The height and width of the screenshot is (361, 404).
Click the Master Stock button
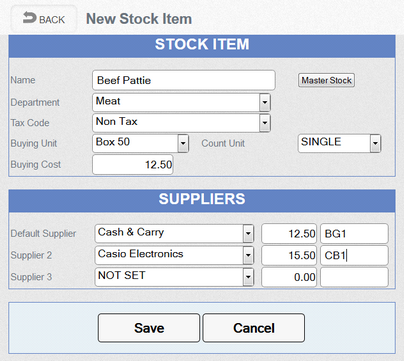point(326,80)
